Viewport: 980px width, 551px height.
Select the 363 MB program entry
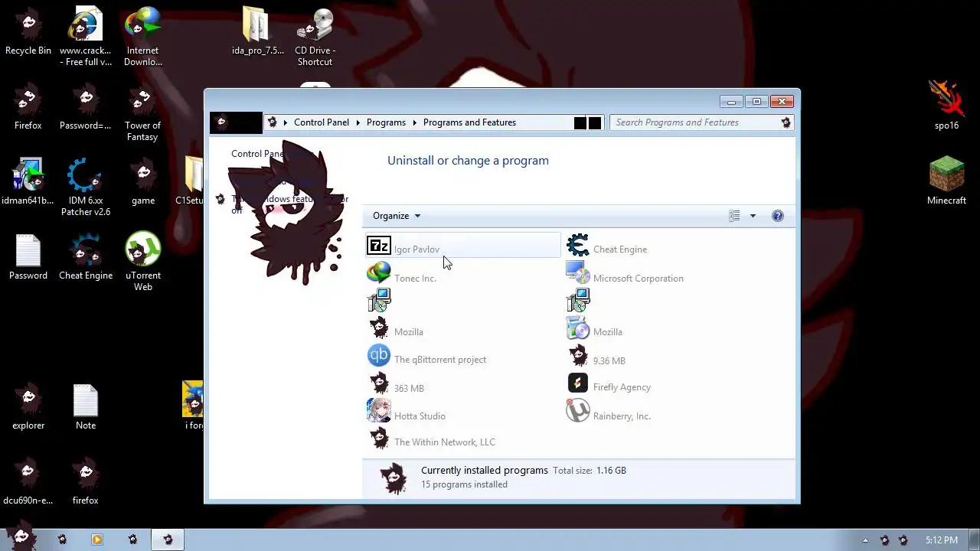pos(463,383)
